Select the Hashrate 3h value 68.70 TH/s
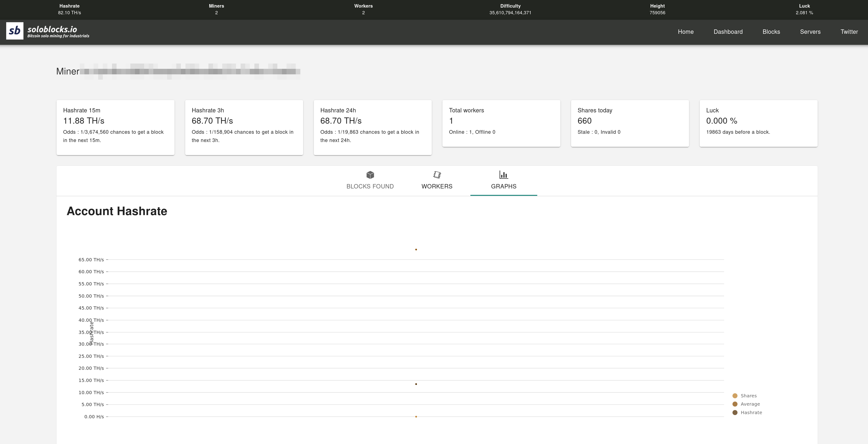 tap(212, 121)
